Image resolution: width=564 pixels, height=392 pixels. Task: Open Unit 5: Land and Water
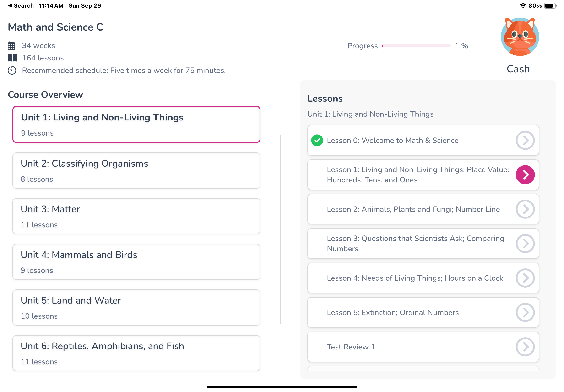[x=136, y=308]
